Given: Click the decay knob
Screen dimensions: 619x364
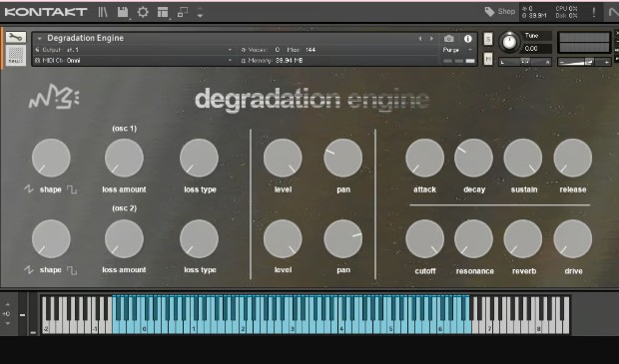Looking at the screenshot, I should tap(473, 158).
